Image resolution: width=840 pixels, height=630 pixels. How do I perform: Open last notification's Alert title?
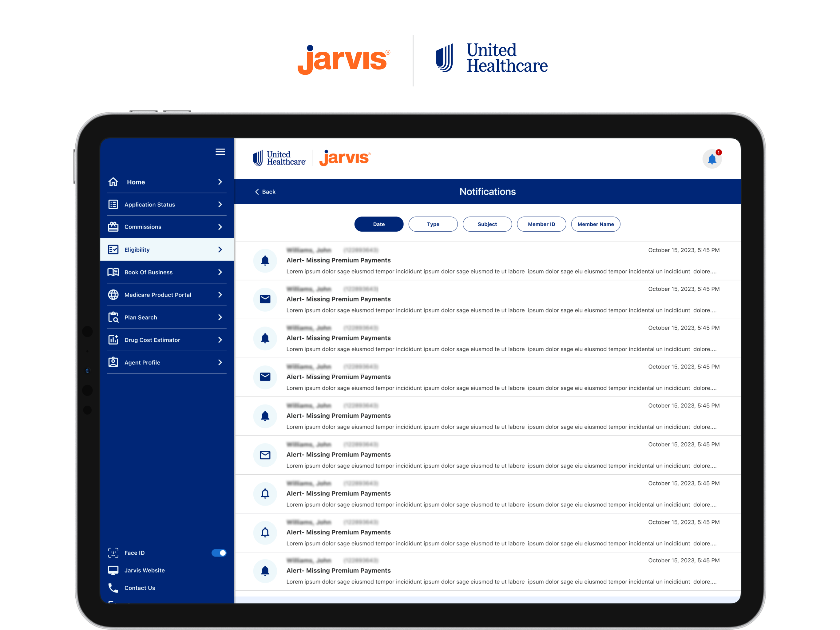point(338,571)
